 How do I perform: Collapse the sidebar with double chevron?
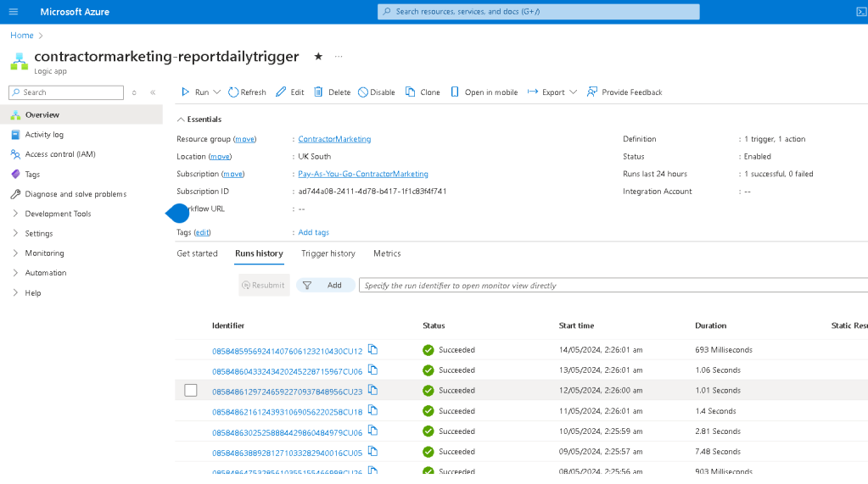[153, 92]
